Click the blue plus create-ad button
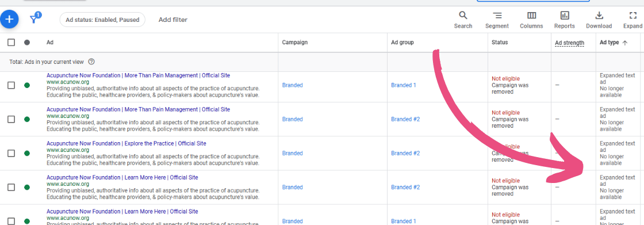The width and height of the screenshot is (644, 225). click(x=9, y=20)
